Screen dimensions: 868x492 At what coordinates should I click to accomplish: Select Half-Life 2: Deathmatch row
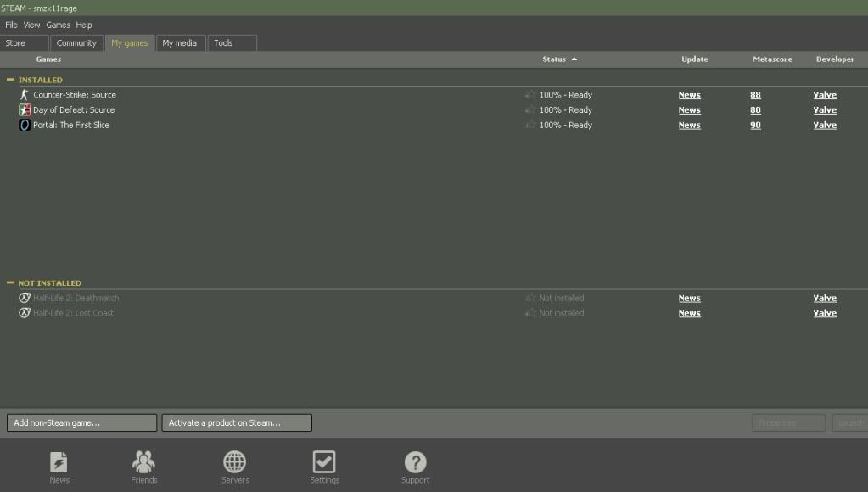pyautogui.click(x=434, y=298)
